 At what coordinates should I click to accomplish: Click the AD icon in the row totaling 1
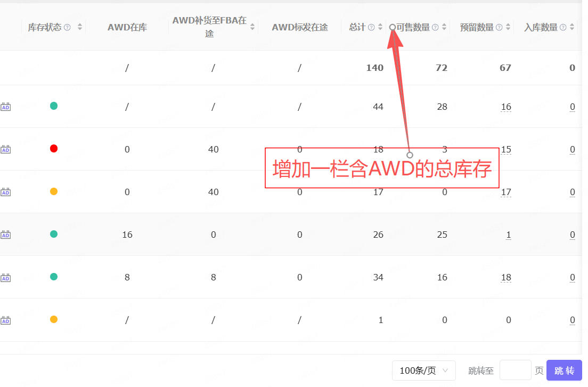[x=5, y=320]
